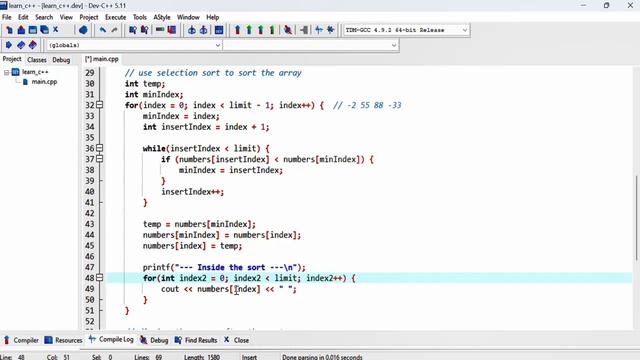Click the Redo arrow icon
The image size is (640, 360).
(x=114, y=30)
